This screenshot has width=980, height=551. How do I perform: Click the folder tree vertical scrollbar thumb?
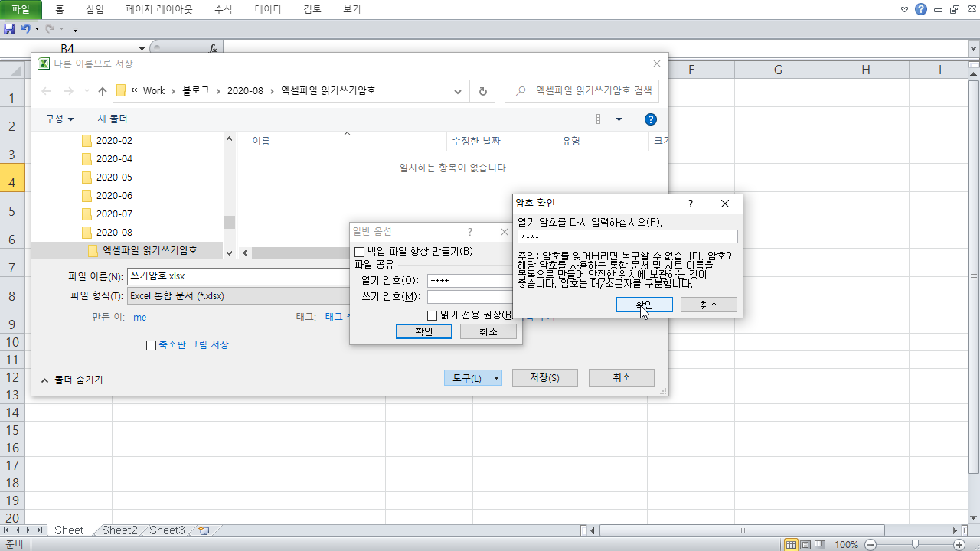(x=229, y=222)
